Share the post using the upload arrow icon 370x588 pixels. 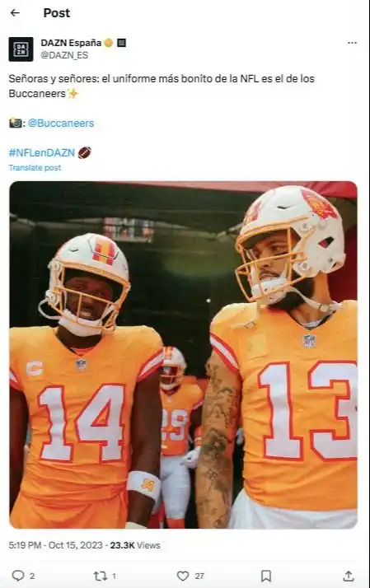(x=349, y=576)
